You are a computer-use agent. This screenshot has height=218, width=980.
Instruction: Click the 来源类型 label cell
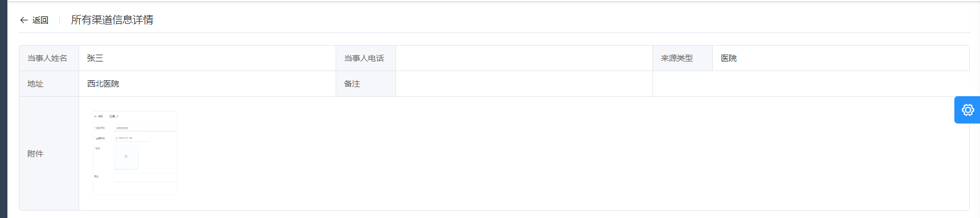tap(683, 58)
